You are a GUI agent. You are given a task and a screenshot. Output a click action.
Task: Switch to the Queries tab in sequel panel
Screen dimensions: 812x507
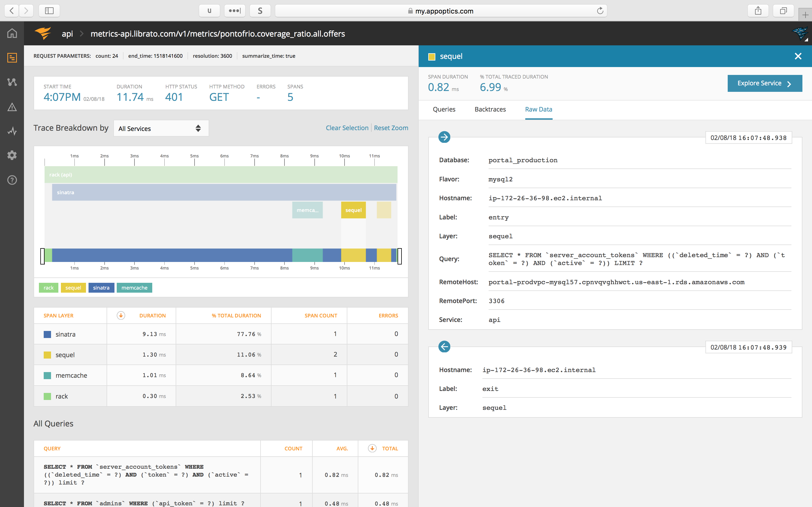coord(444,109)
